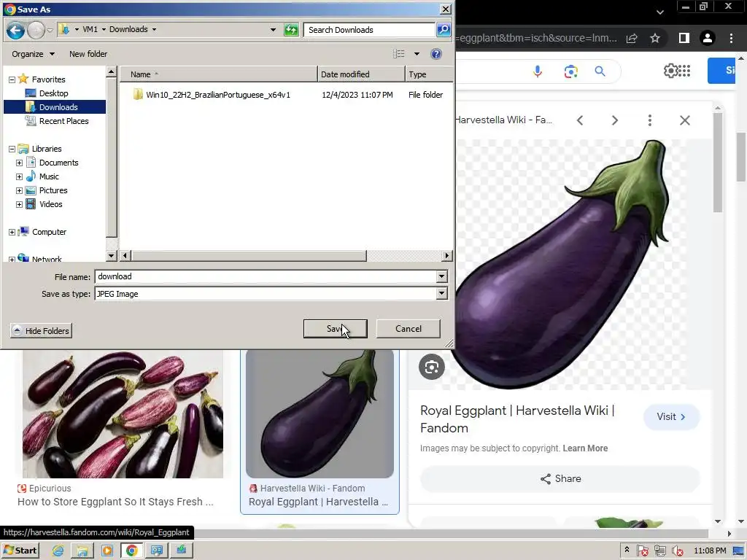Expand the Music library

19,176
